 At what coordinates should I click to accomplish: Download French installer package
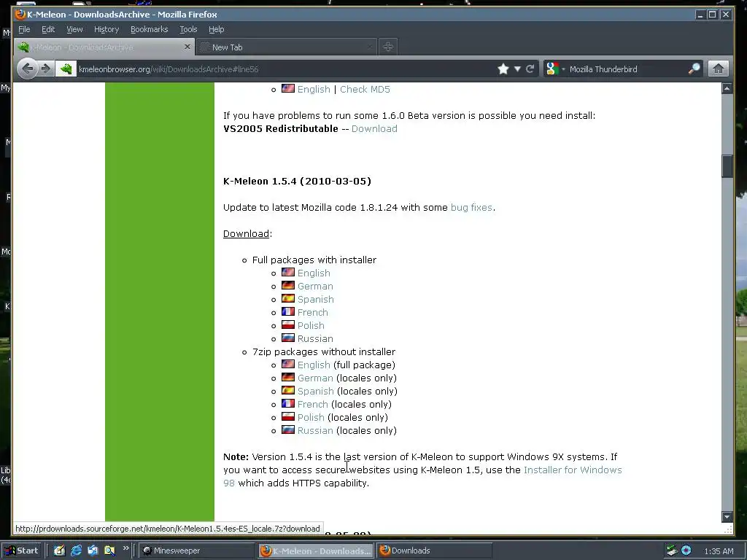[313, 312]
